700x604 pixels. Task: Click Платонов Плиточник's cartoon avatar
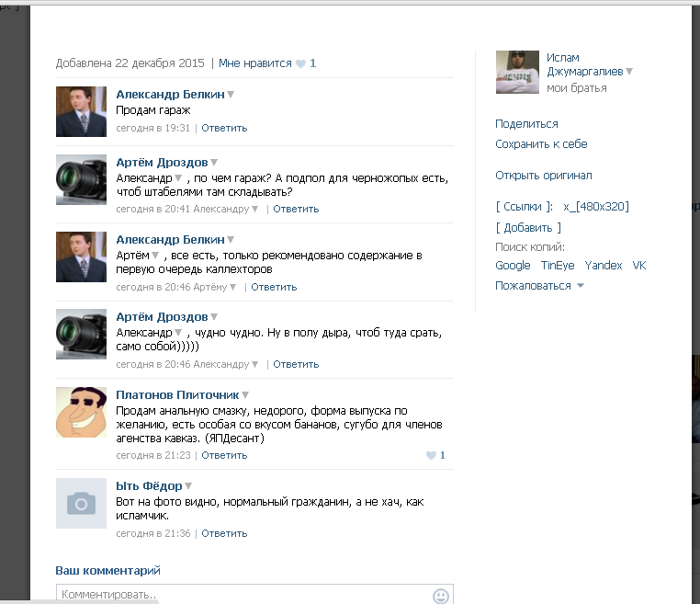(x=81, y=412)
